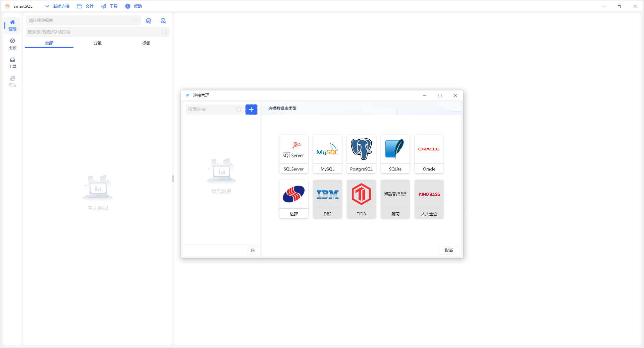Select the SQLServer database type
Viewport: 644px width, 348px height.
pyautogui.click(x=293, y=154)
